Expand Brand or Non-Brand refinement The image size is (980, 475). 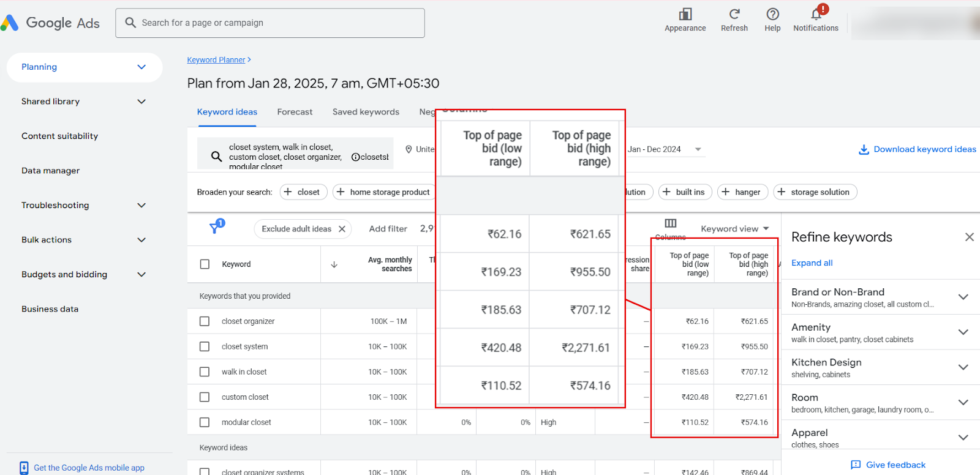(x=963, y=297)
